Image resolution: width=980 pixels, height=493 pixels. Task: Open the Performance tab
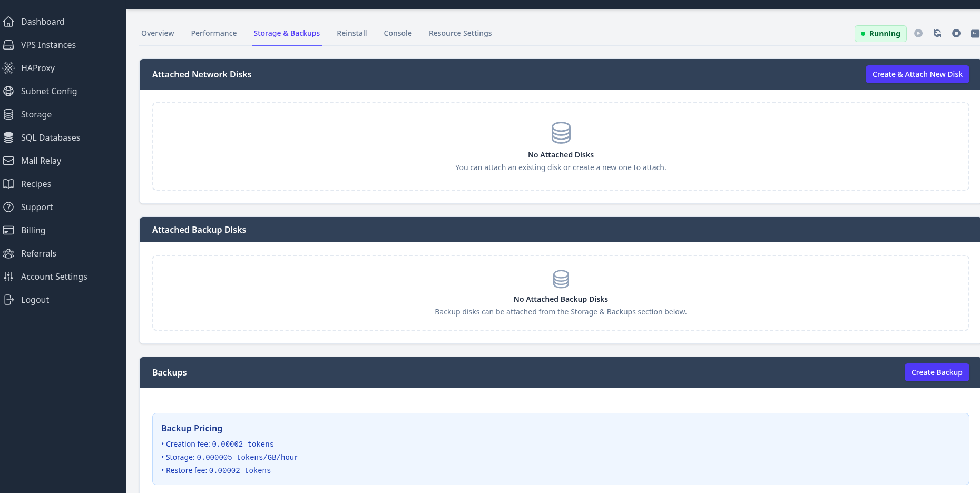[x=213, y=33]
